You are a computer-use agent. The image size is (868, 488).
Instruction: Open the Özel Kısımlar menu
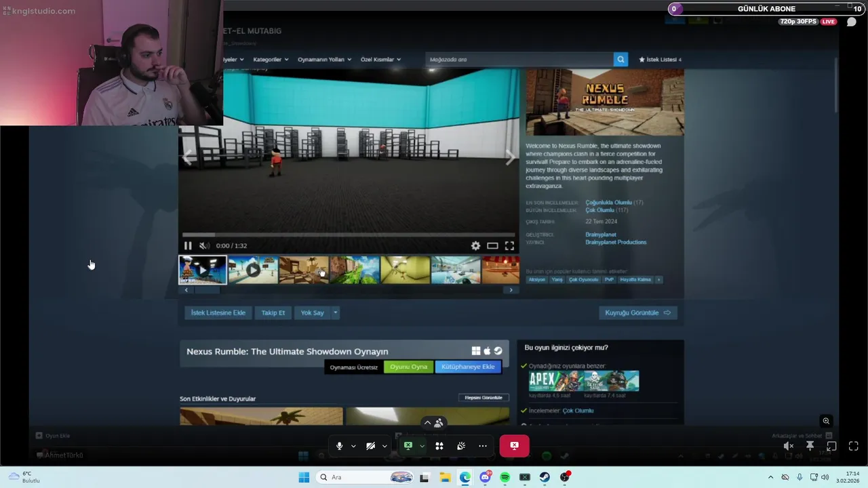pos(380,60)
